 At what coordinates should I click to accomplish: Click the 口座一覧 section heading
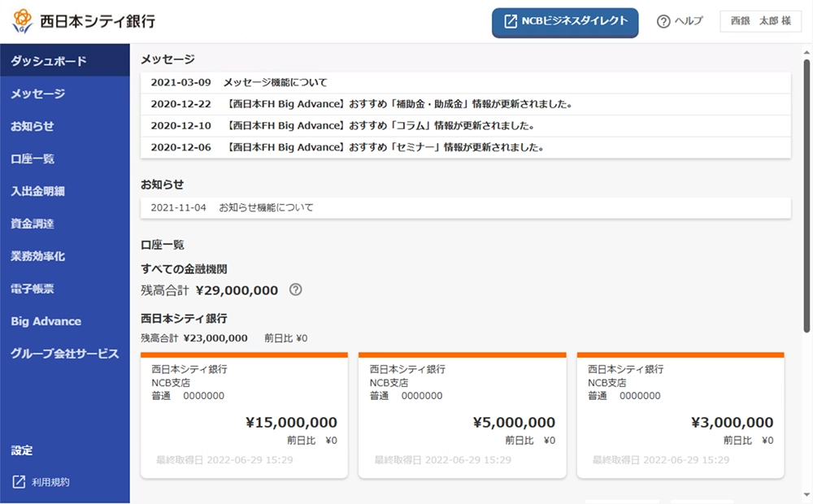click(x=163, y=244)
